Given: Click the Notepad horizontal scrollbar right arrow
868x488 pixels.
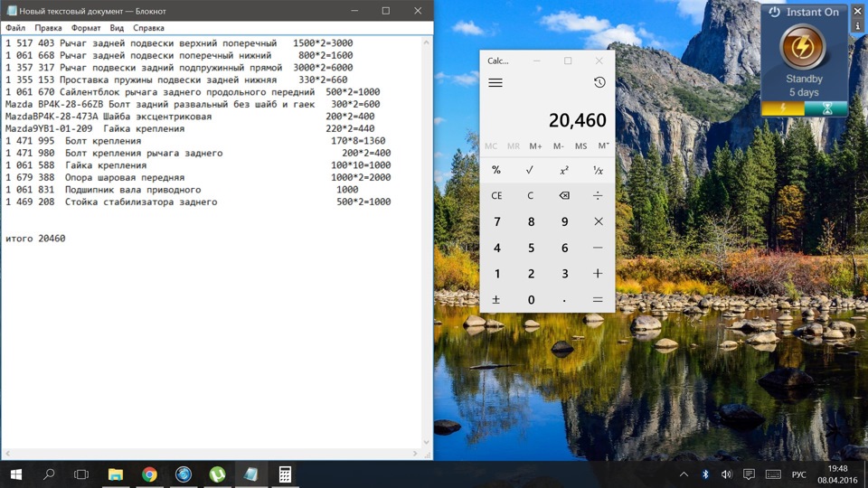Looking at the screenshot, I should point(415,454).
